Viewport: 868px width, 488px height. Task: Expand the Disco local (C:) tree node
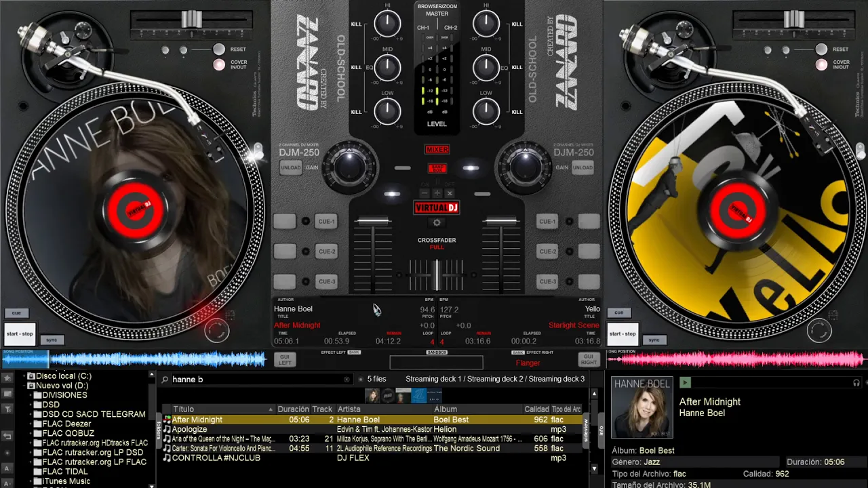(24, 376)
